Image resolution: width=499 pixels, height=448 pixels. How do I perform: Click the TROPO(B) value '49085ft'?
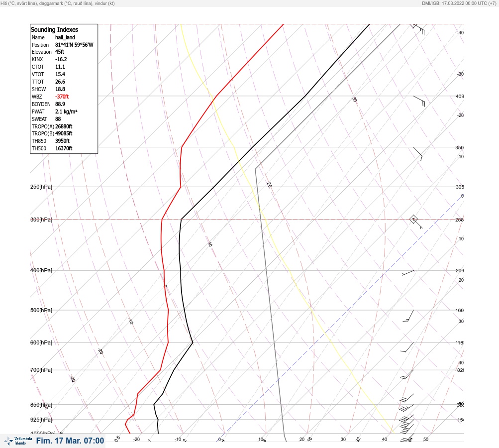[x=64, y=133]
